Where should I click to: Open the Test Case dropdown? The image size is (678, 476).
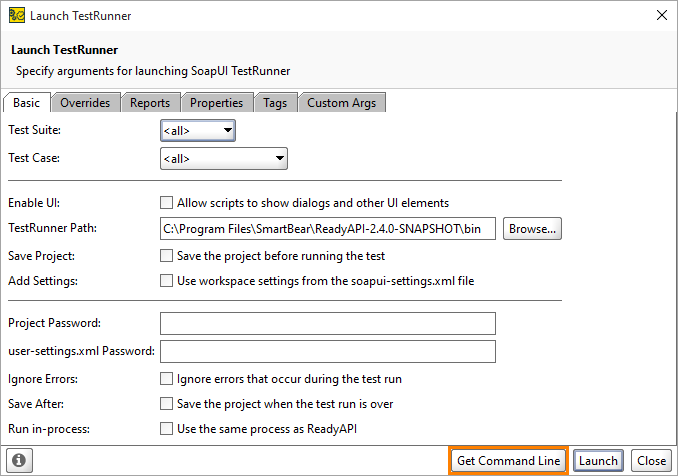[x=224, y=159]
